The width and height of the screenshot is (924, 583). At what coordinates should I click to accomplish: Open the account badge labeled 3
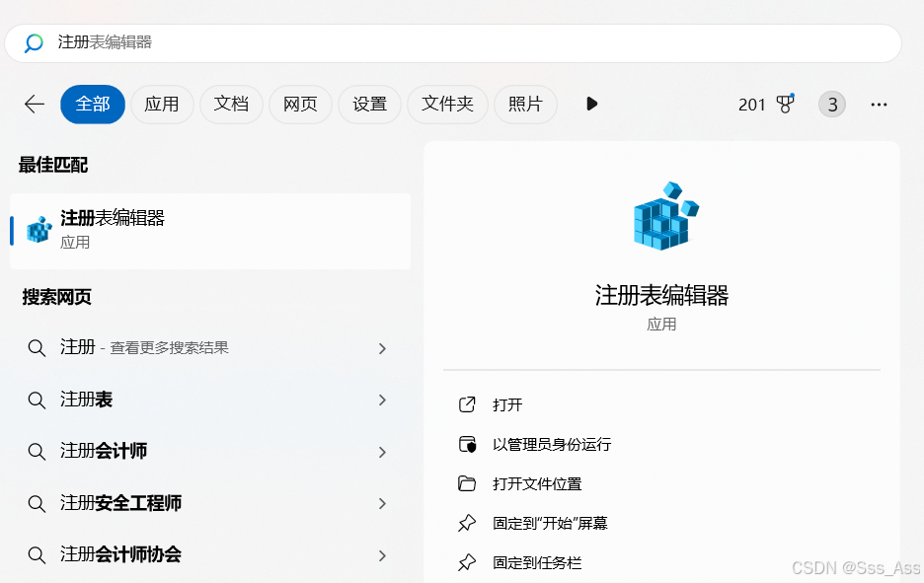pos(832,105)
